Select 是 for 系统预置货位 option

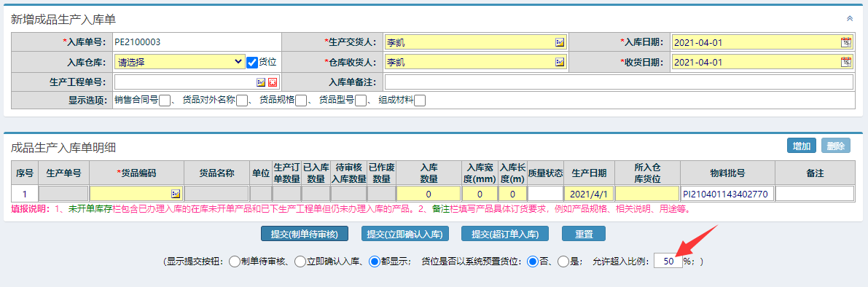point(563,262)
